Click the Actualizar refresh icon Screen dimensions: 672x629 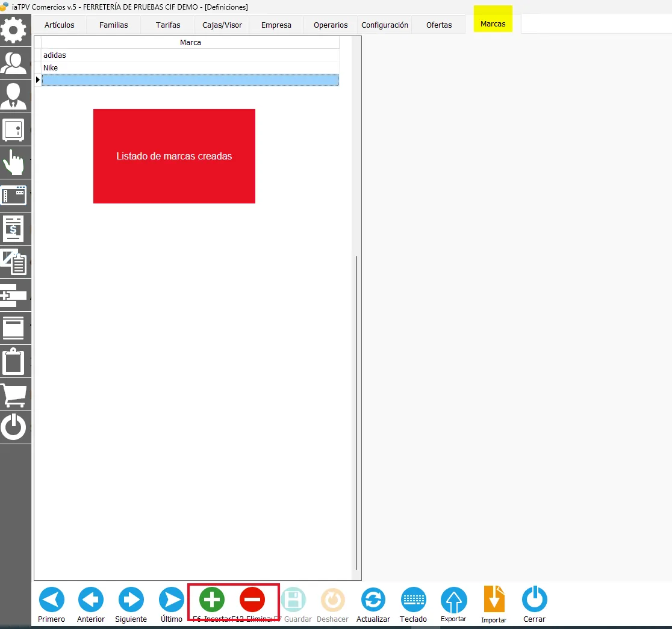pos(373,600)
